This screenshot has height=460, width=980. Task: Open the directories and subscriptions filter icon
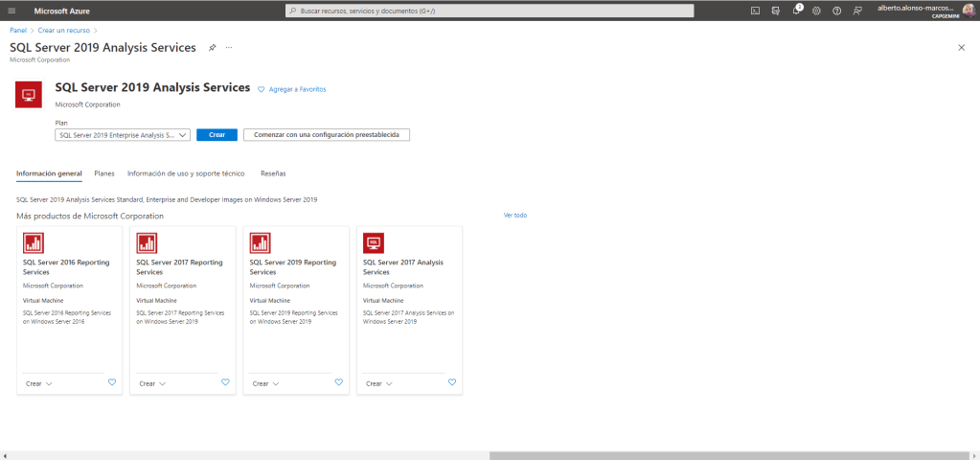pyautogui.click(x=776, y=11)
